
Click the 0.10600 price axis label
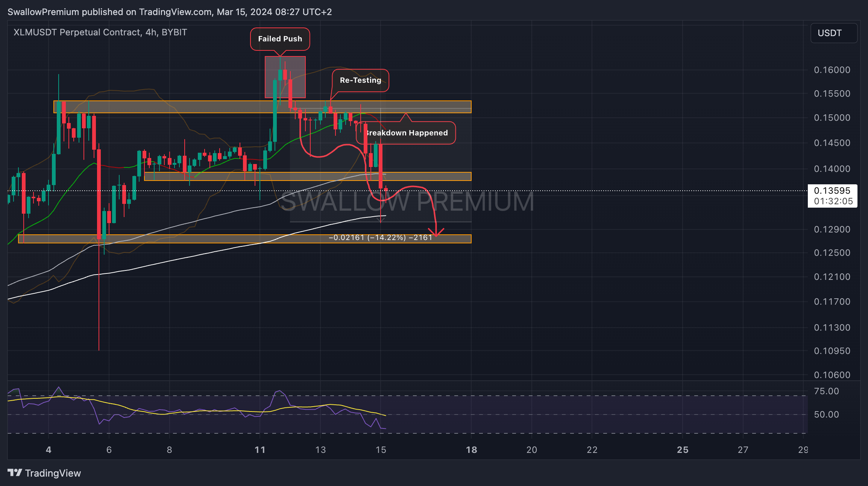[x=832, y=375]
